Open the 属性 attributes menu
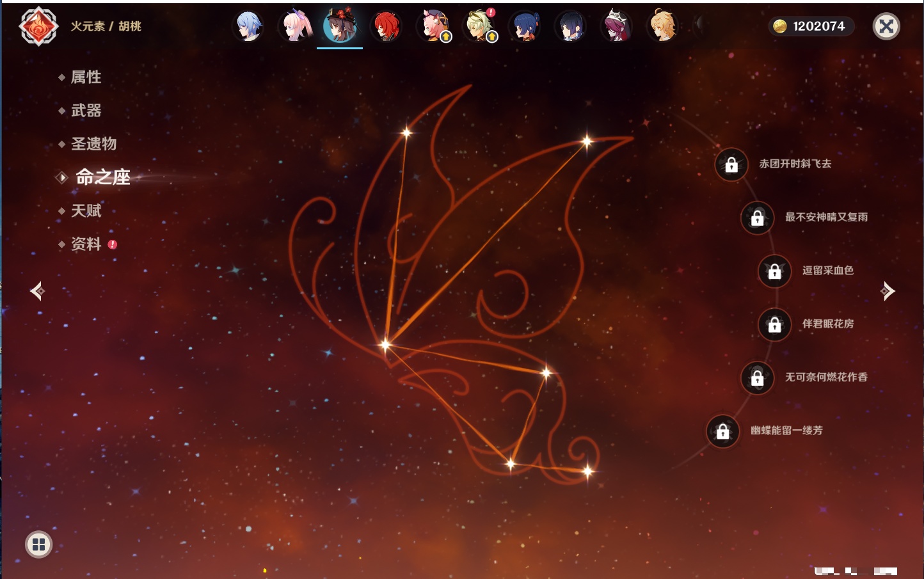The height and width of the screenshot is (579, 924). tap(86, 77)
